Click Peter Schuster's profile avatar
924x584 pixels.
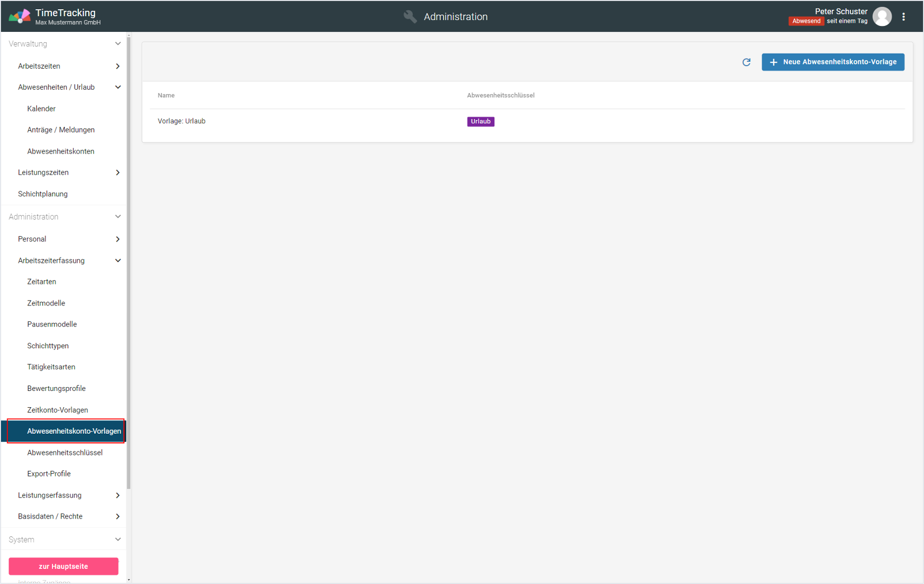(882, 17)
